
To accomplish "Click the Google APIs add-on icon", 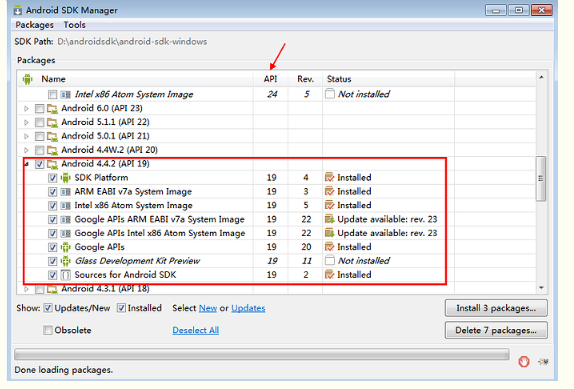I will [x=66, y=247].
